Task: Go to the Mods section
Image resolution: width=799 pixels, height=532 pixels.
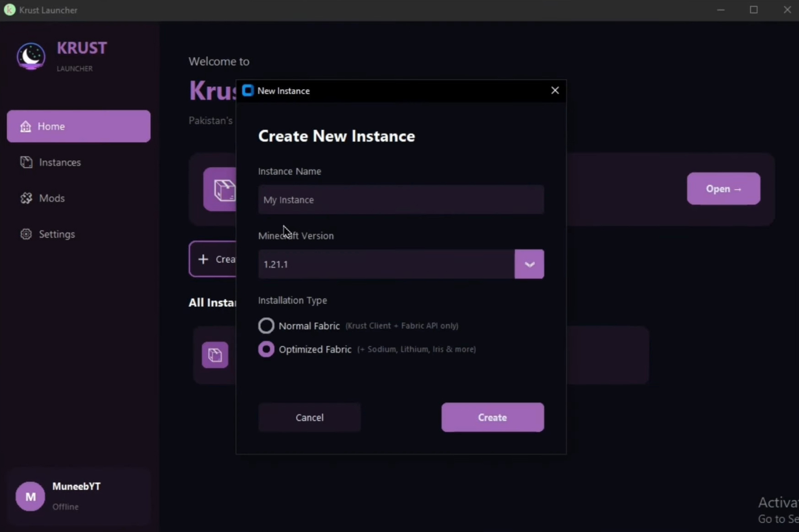Action: tap(52, 198)
